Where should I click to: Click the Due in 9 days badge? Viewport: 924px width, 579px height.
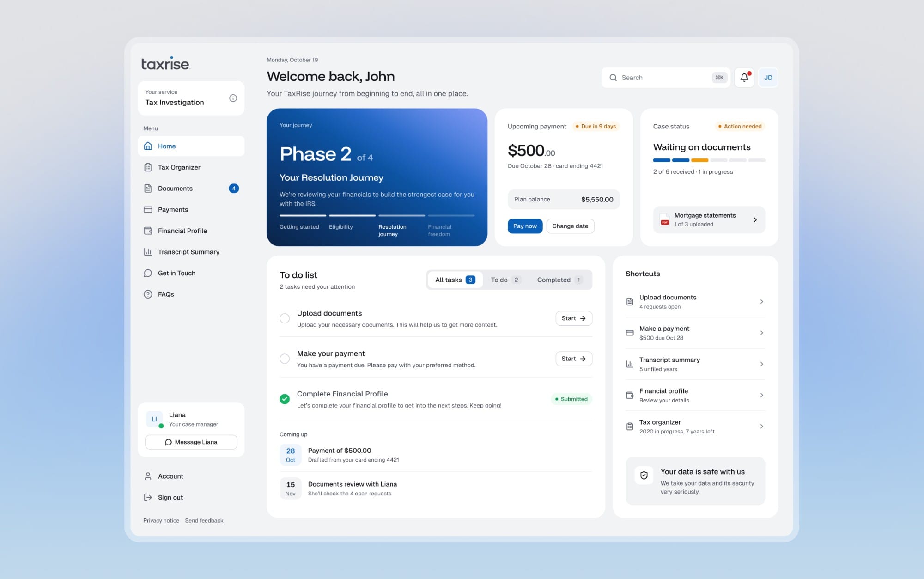pos(596,126)
